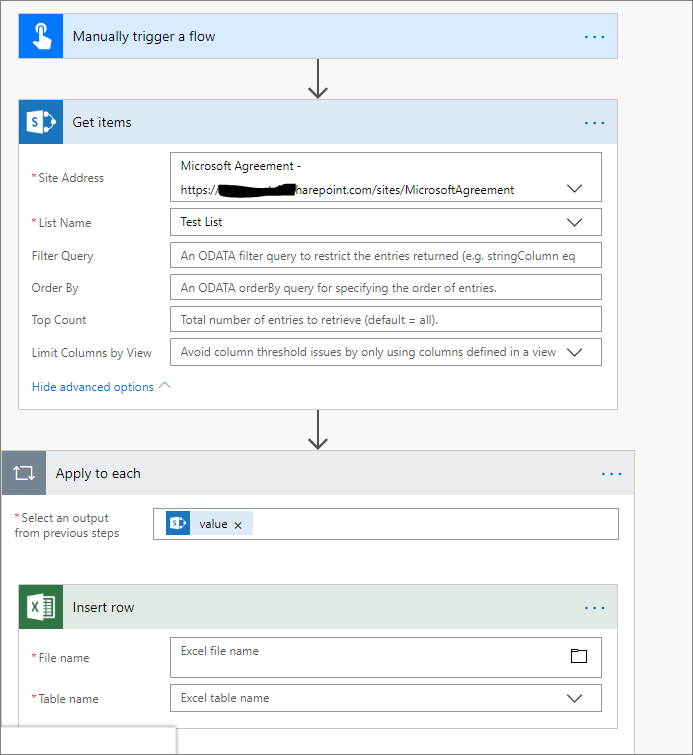
Task: Open the Excel file picker folder icon
Action: (x=579, y=656)
